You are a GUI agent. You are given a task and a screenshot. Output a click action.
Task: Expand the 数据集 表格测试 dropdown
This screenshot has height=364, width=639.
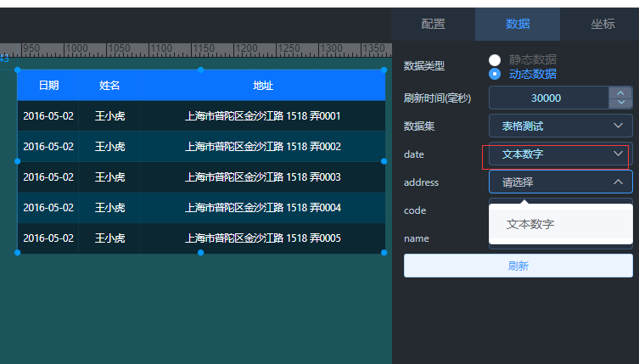pos(560,126)
